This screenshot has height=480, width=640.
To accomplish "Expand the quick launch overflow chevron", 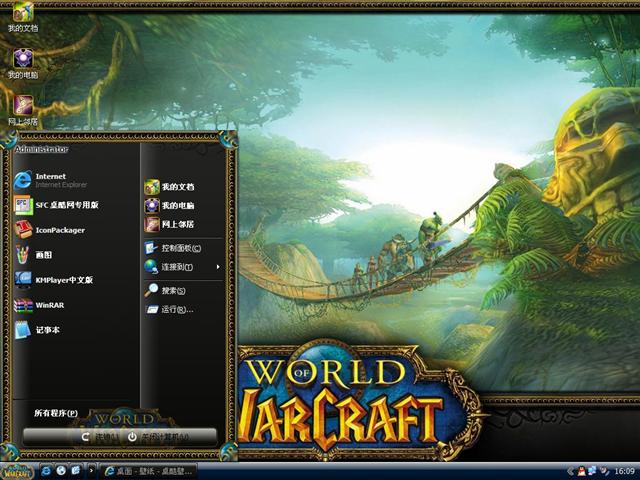I will (x=91, y=471).
